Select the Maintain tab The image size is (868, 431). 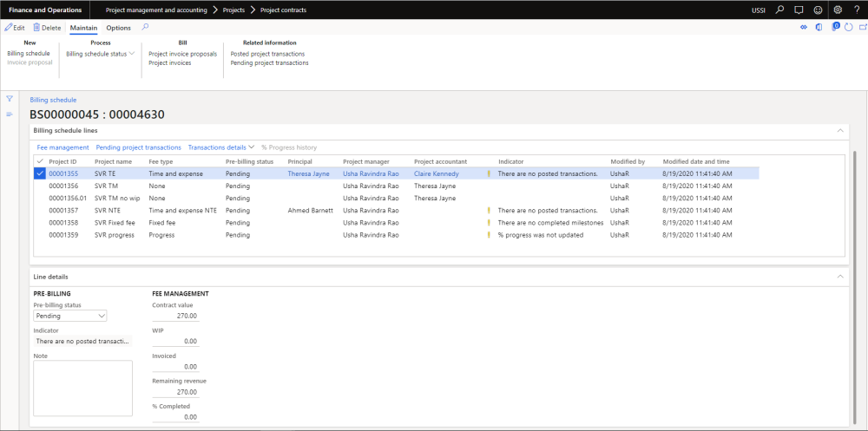(83, 28)
